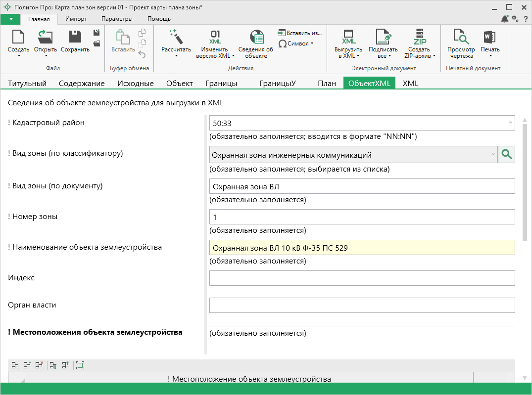Click the help question mark icon
The width and height of the screenshot is (532, 395).
(525, 19)
